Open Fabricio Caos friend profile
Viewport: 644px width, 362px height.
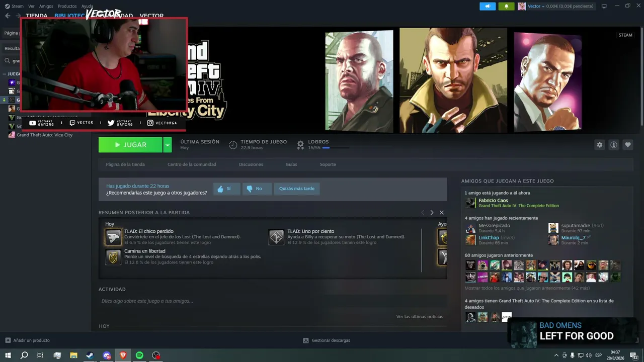pos(493,201)
